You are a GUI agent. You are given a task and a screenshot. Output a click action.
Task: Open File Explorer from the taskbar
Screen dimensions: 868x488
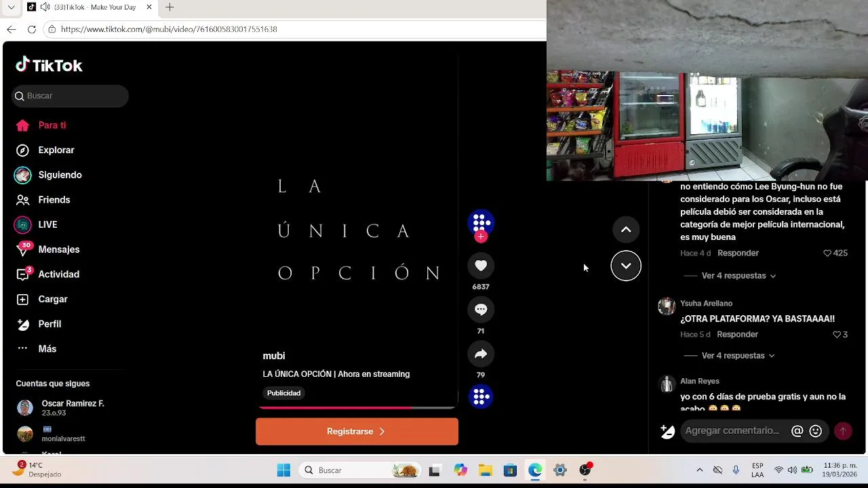485,470
